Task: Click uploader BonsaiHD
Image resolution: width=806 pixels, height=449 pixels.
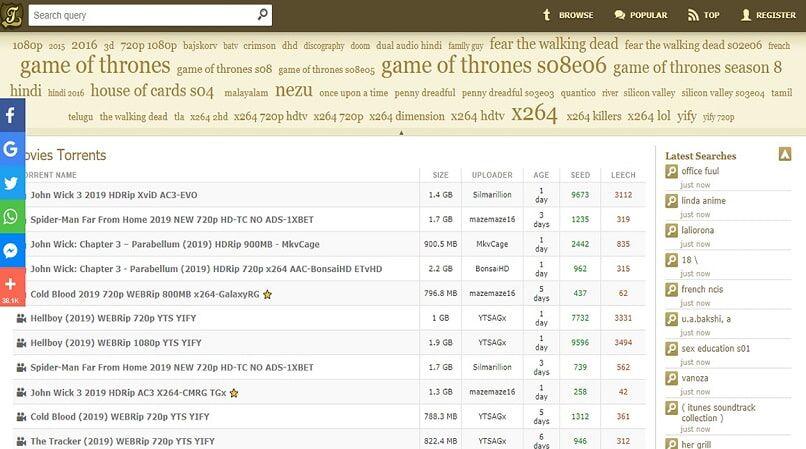Action: point(492,268)
